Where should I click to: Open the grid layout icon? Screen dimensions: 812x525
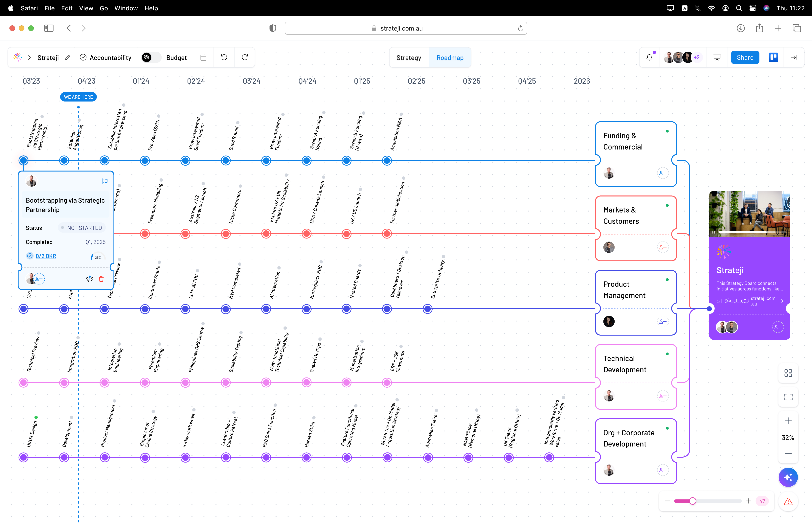(788, 373)
